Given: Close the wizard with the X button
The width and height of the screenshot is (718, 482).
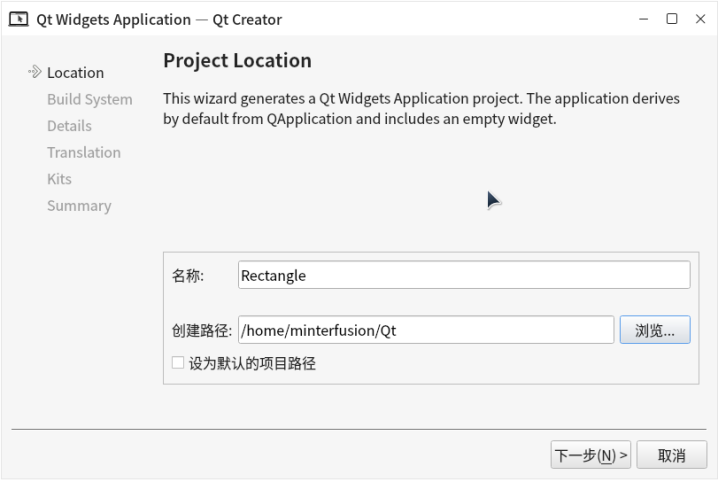Looking at the screenshot, I should tap(700, 19).
